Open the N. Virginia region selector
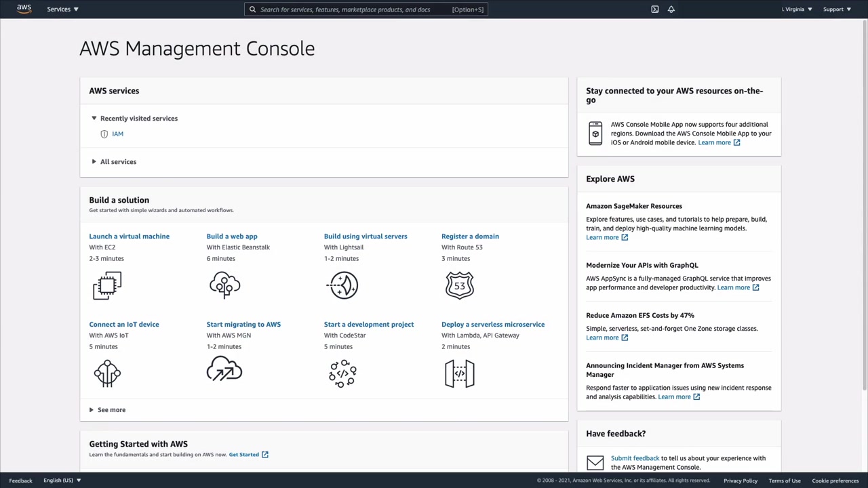 coord(797,9)
